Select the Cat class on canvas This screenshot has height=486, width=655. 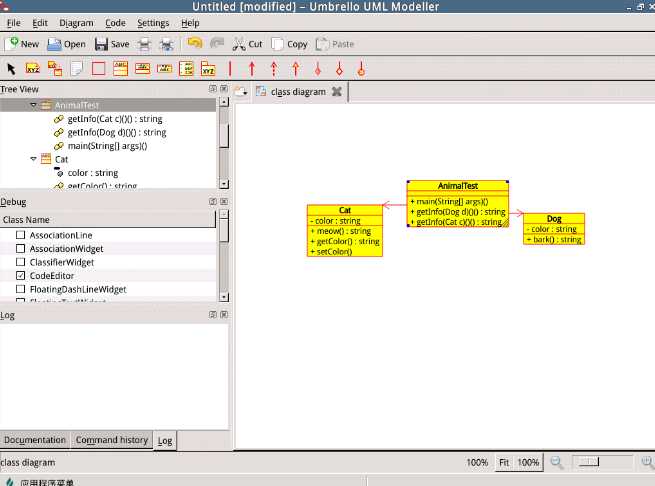345,230
